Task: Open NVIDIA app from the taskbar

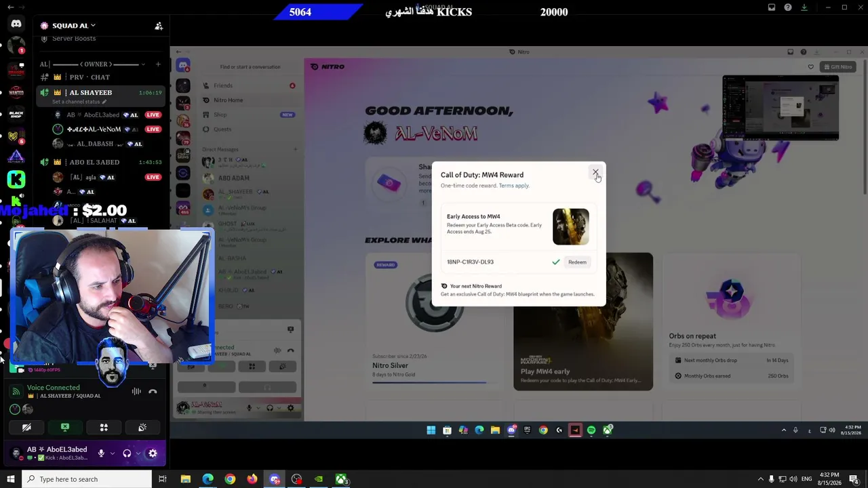Action: pos(319,479)
